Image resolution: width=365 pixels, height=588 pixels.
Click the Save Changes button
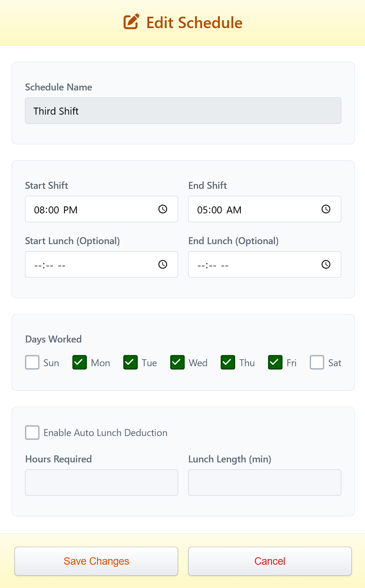tap(96, 561)
